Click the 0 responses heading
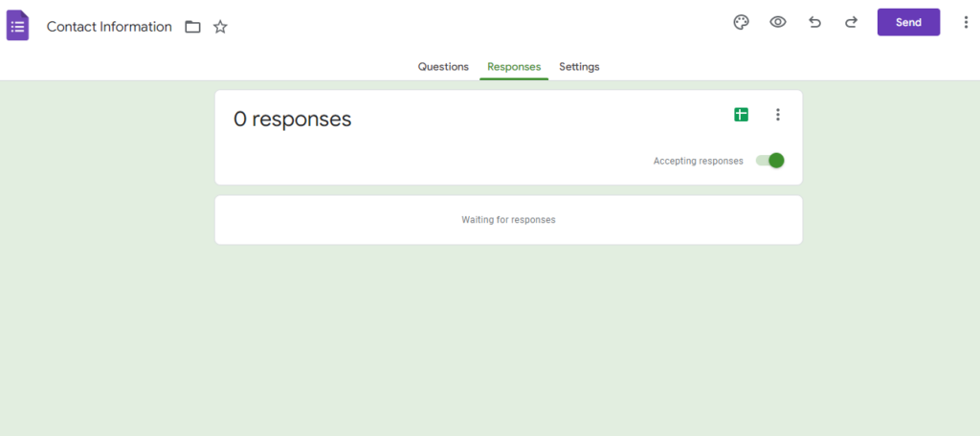Viewport: 980px width, 436px height. coord(293,119)
